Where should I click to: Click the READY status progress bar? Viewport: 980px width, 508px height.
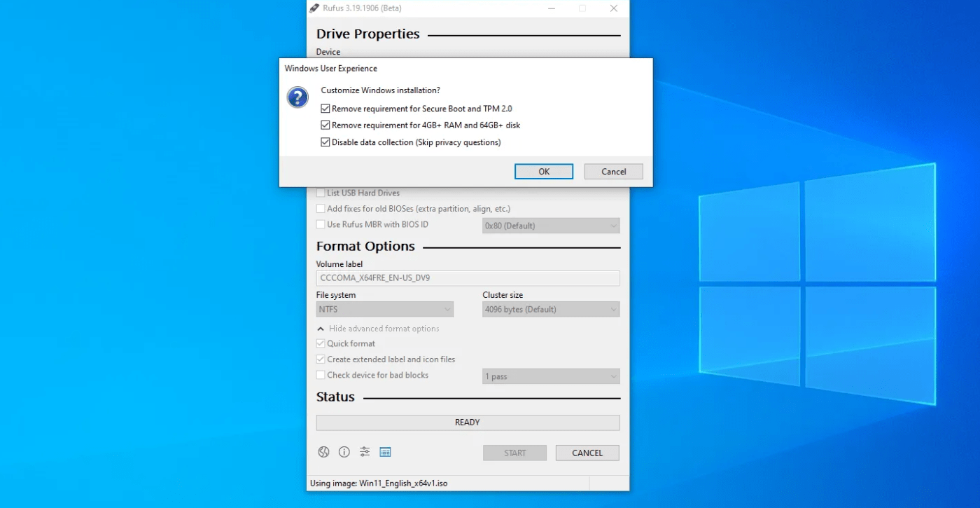[468, 423]
